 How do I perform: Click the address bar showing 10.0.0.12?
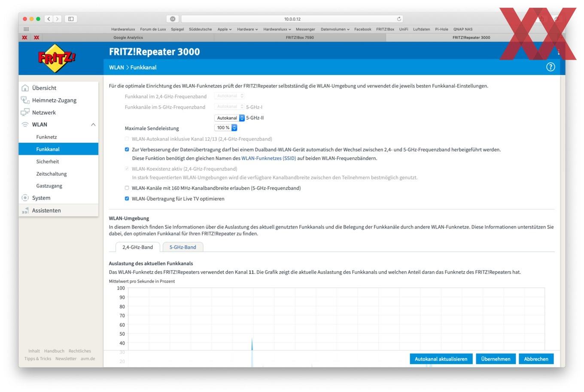[292, 19]
